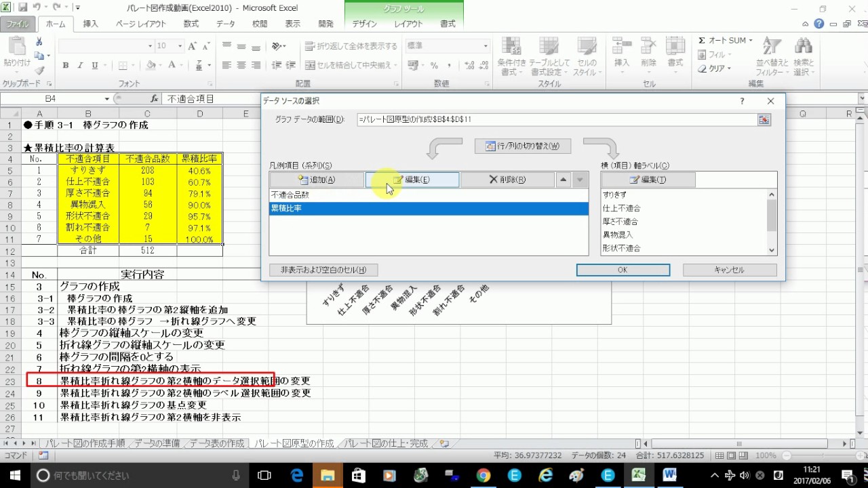Click the Orientation text angle icon

click(277, 46)
